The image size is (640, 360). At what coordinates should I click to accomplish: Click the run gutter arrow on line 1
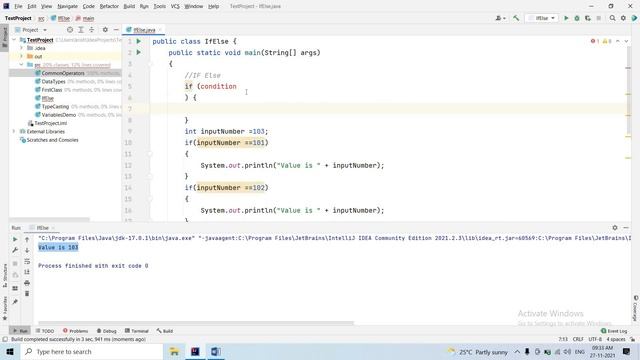click(139, 41)
